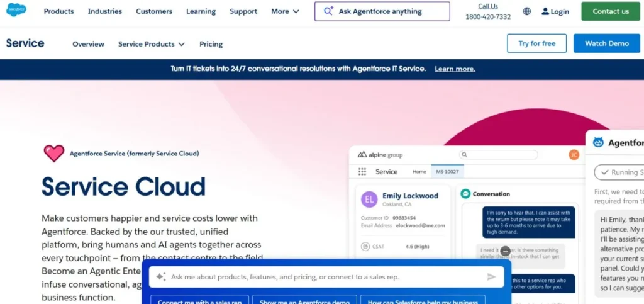
Task: Click the send arrow in chat prompt
Action: 491,277
